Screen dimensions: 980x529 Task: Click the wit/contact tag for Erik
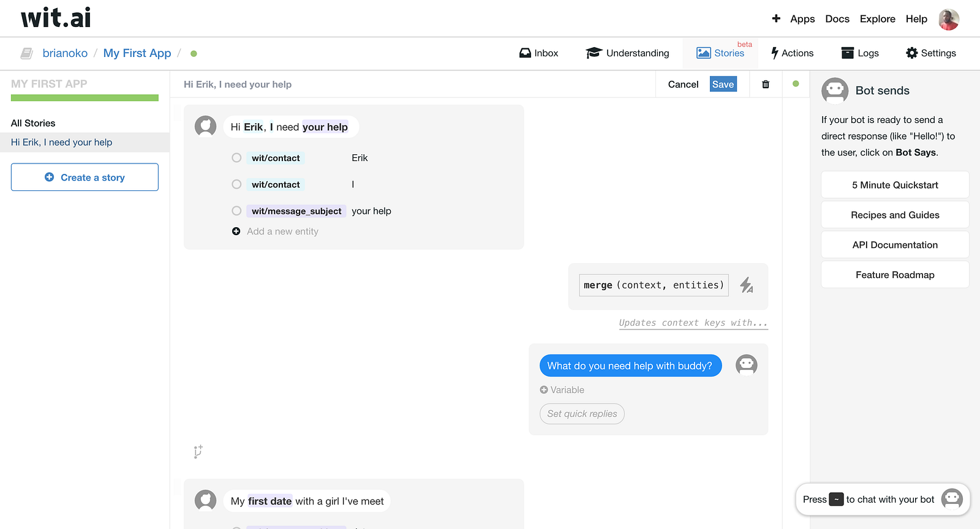point(276,158)
